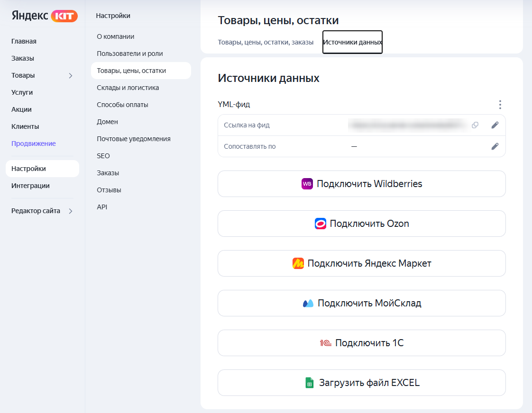Click the 1C logo icon
Viewport: 532px width, 413px height.
pos(326,343)
